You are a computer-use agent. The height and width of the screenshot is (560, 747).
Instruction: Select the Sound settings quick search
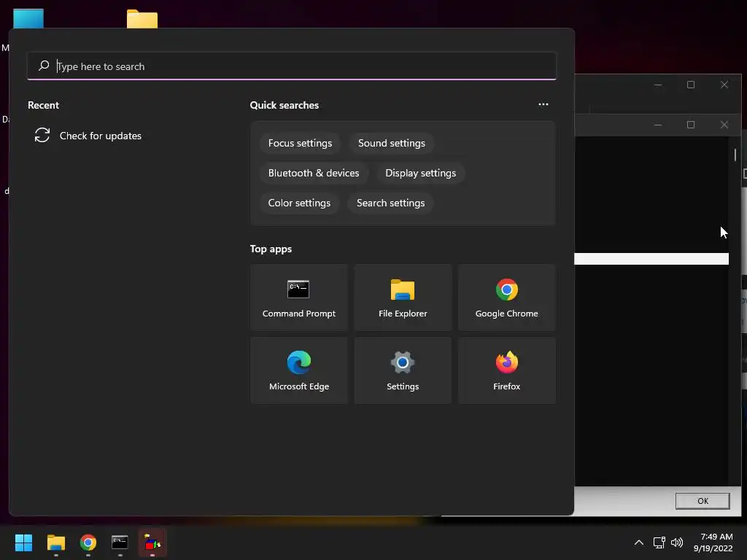coord(392,144)
